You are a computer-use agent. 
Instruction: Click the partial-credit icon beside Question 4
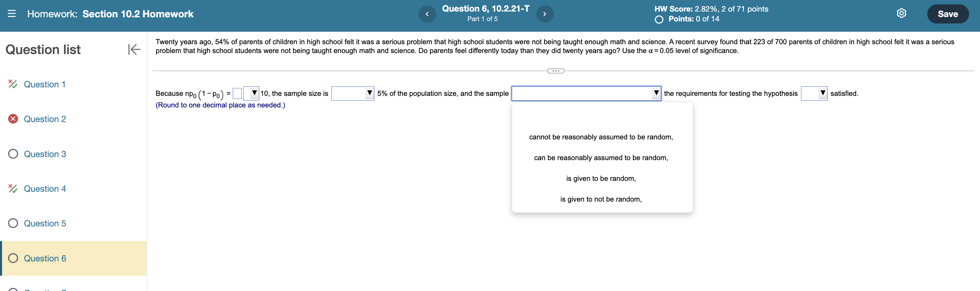(x=13, y=188)
